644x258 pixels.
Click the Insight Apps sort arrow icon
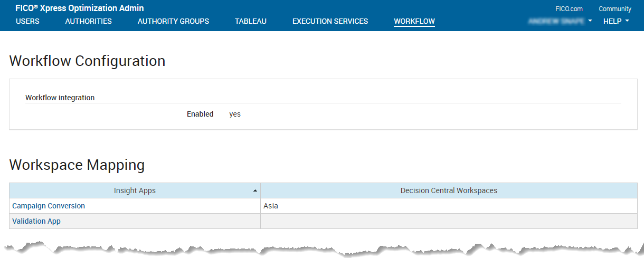pos(255,190)
